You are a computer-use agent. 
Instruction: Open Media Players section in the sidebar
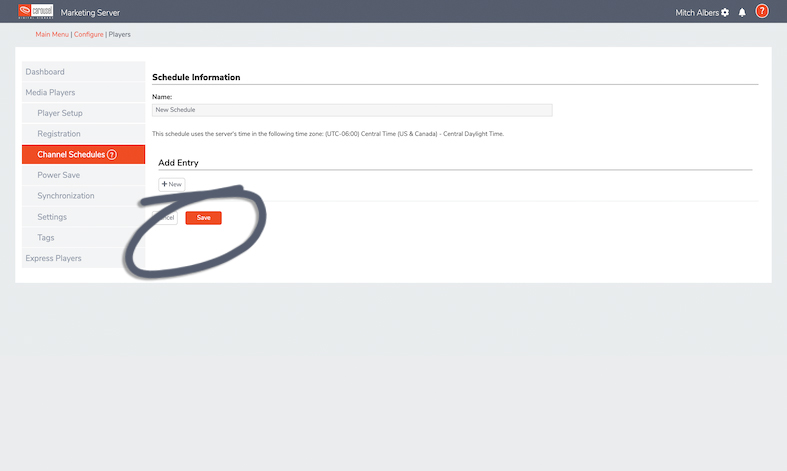click(83, 92)
